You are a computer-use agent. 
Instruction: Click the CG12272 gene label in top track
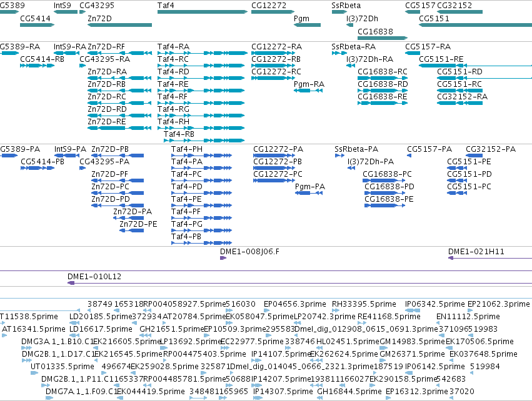269,6
